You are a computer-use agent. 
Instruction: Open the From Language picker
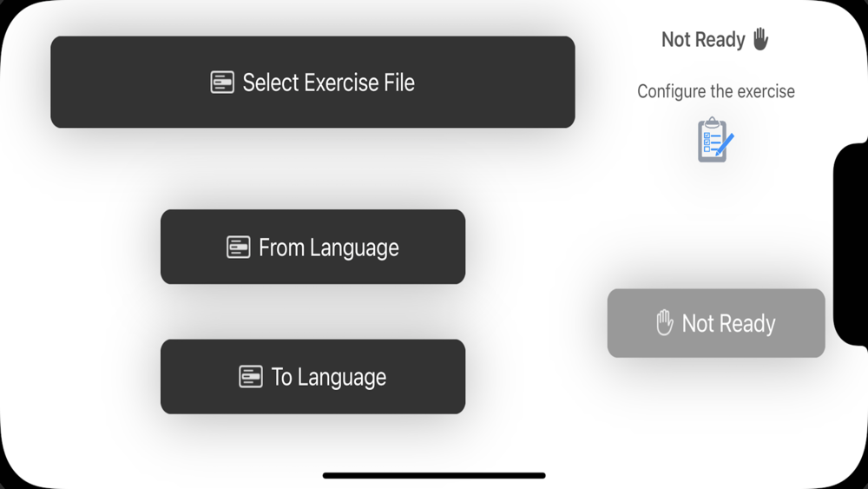point(312,247)
